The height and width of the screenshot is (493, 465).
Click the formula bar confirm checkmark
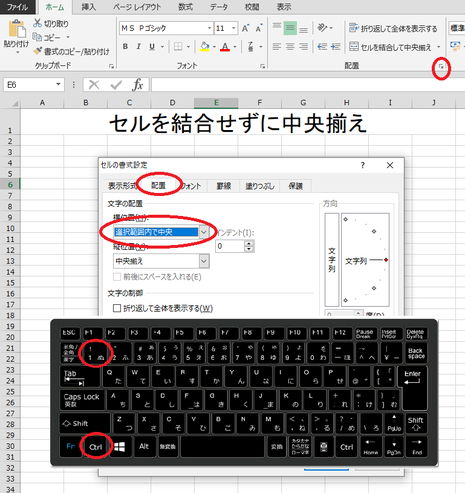tap(116, 85)
